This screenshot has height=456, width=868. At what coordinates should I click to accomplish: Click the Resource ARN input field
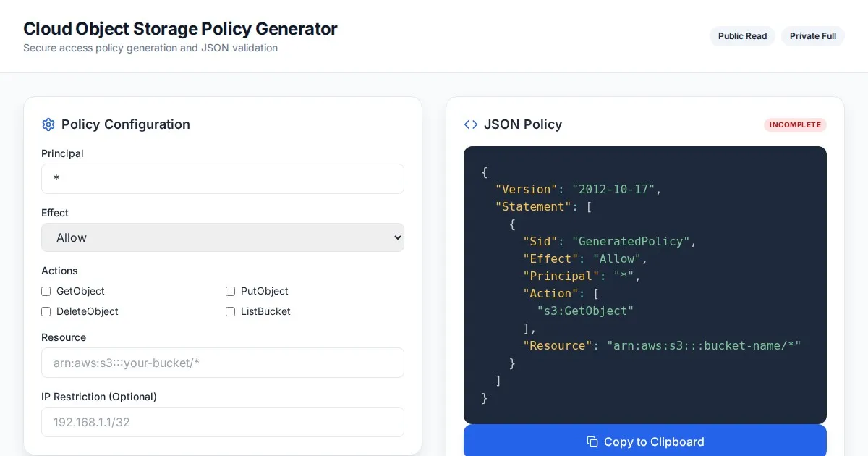pos(223,363)
